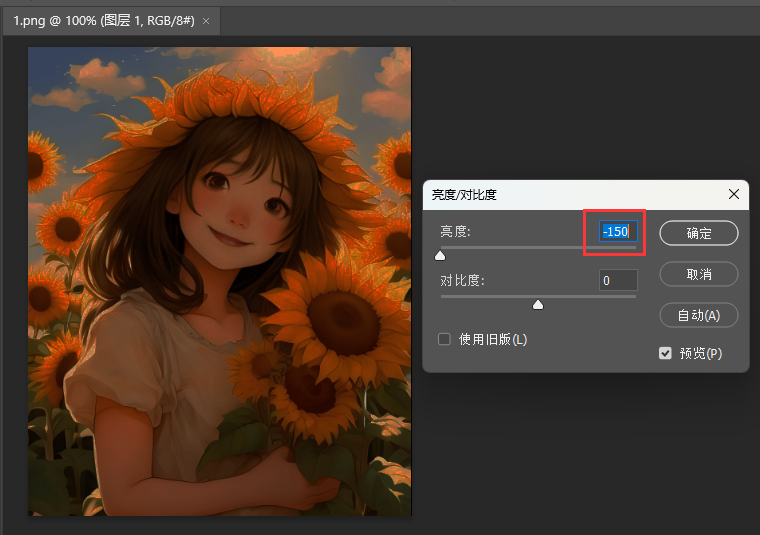760x535 pixels.
Task: Close the 亮度/对比度 dialog
Action: click(x=734, y=194)
